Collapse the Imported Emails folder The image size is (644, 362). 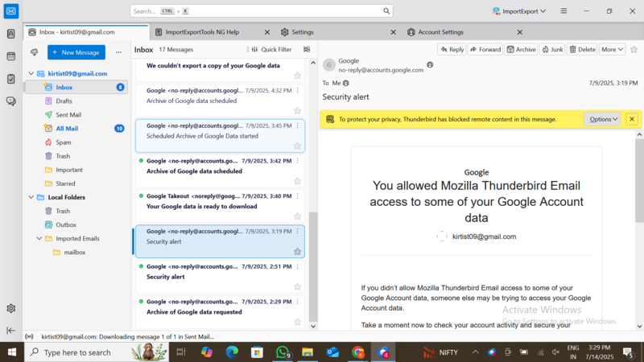point(39,238)
